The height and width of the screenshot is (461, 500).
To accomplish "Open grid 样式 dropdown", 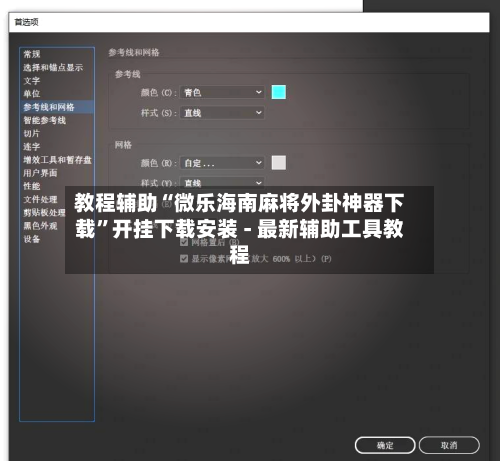I will pyautogui.click(x=222, y=182).
